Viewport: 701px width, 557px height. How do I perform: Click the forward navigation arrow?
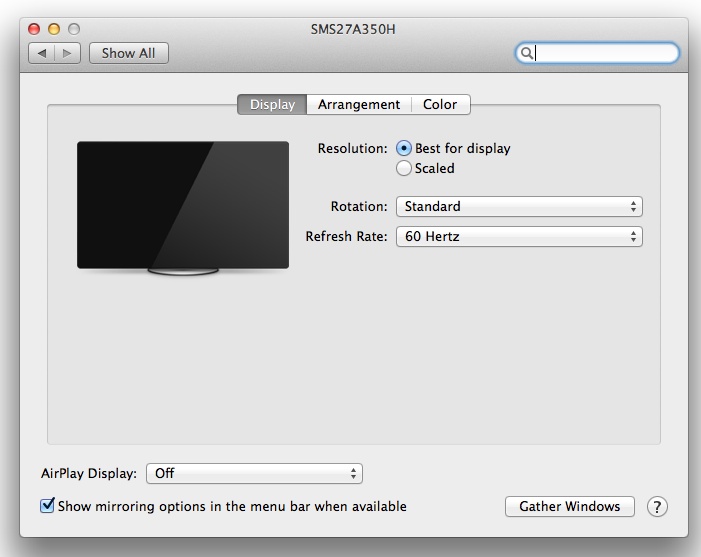tap(68, 53)
